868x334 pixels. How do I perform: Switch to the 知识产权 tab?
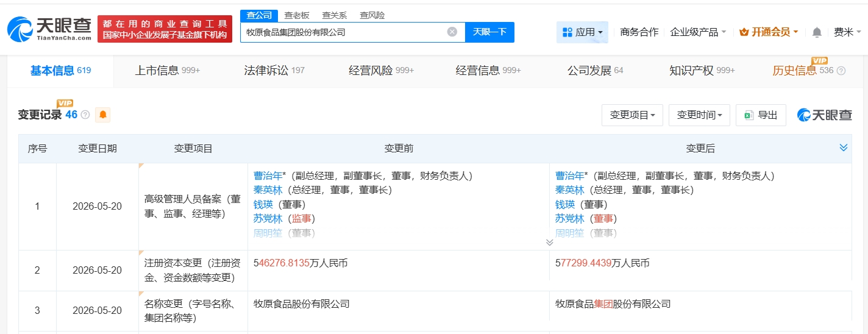point(702,71)
